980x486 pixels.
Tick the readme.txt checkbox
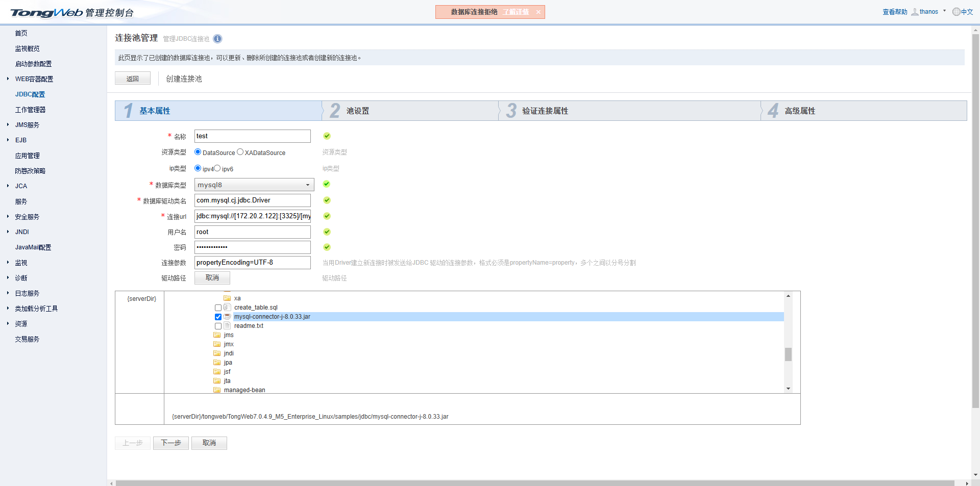point(218,326)
